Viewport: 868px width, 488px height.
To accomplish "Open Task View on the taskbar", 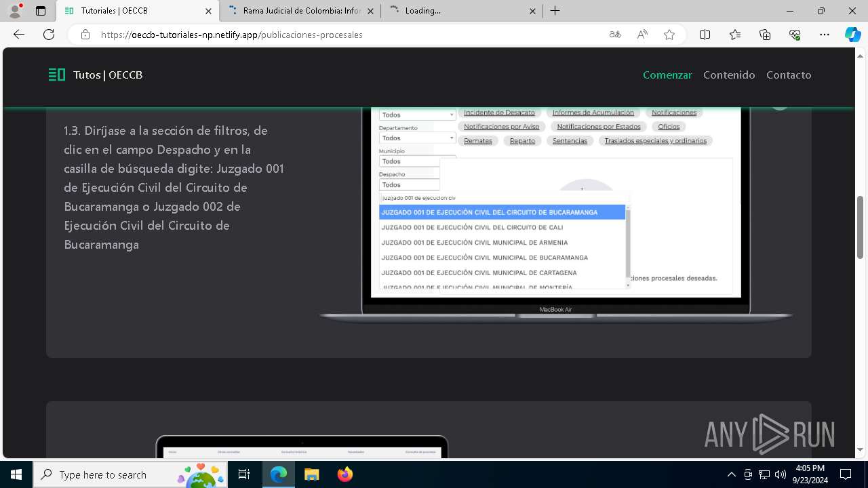I will (244, 474).
